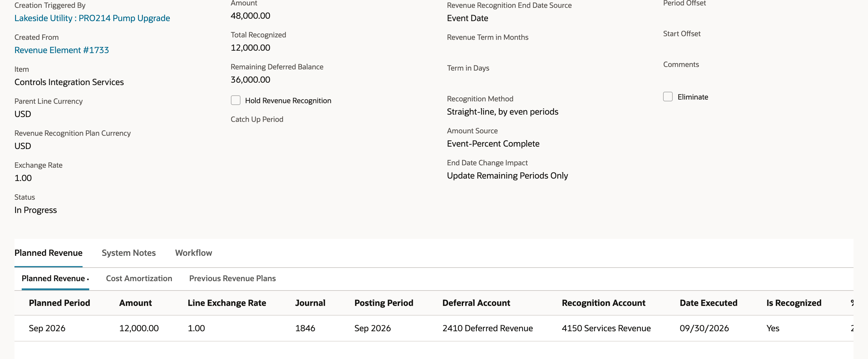Click the 36,000.00 remaining deferred balance value
This screenshot has height=359, width=868.
(250, 80)
